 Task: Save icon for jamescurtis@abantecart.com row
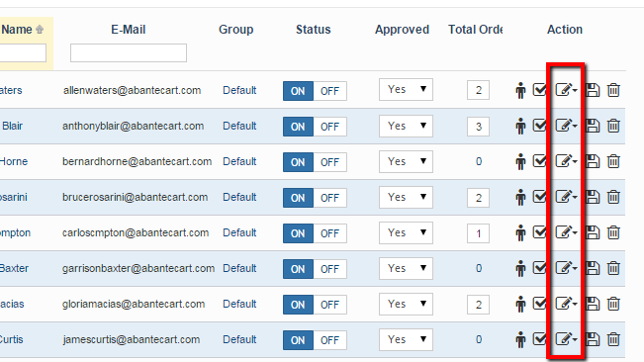(x=593, y=339)
